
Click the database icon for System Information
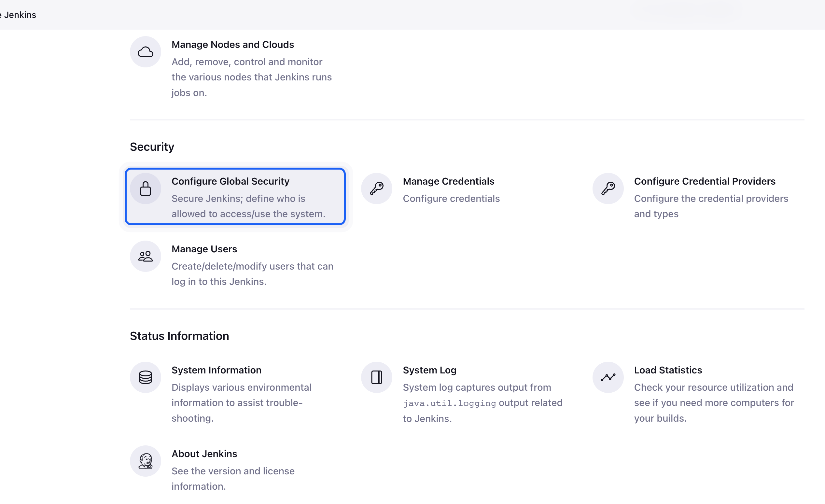[x=145, y=377]
